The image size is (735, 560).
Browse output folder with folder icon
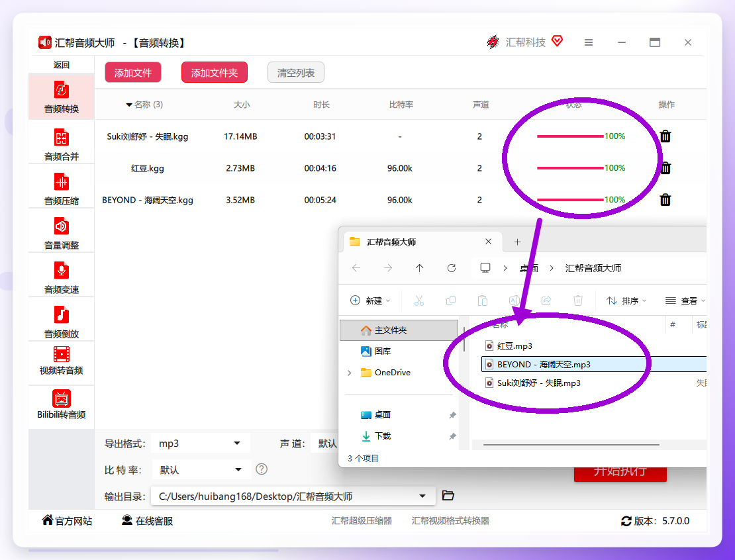[x=448, y=496]
